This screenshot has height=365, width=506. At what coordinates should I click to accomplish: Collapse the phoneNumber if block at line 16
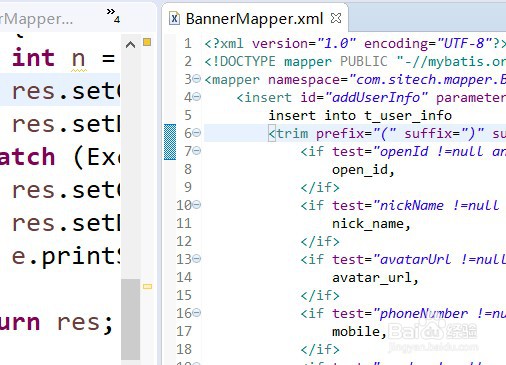(x=197, y=313)
